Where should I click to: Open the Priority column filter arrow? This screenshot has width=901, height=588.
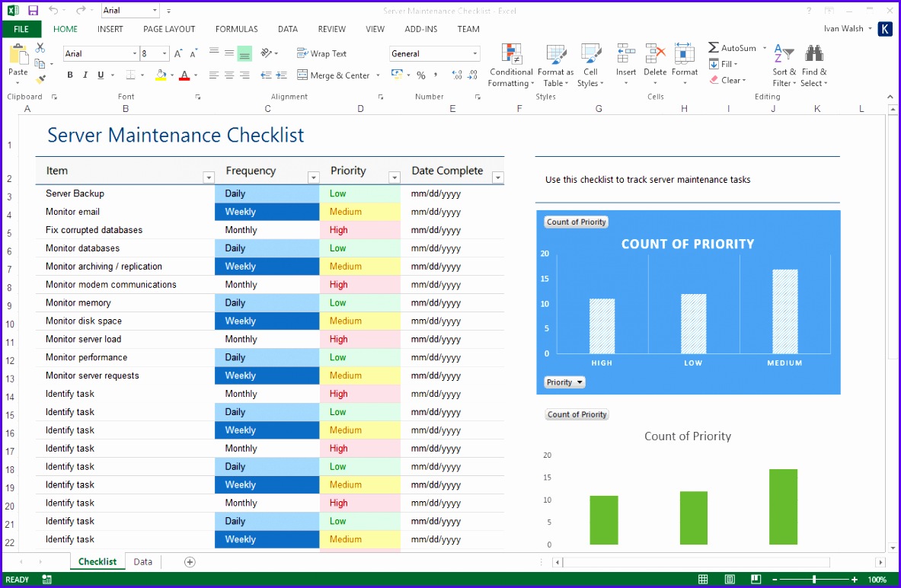[395, 177]
